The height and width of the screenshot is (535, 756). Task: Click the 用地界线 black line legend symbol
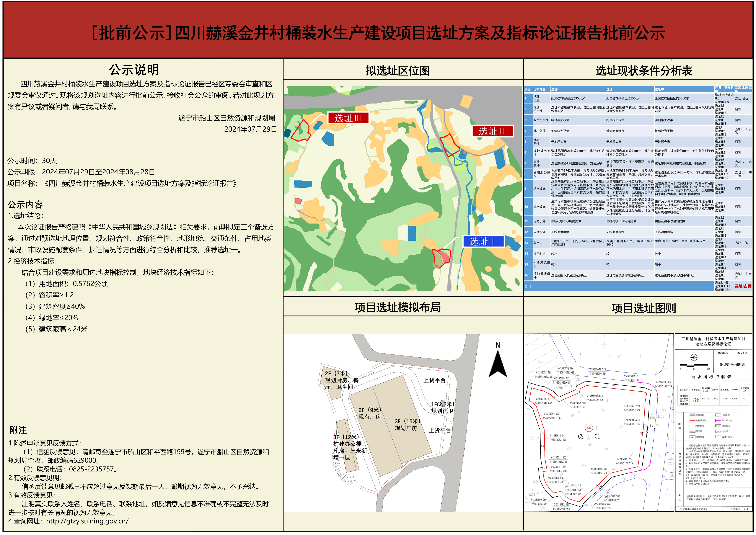point(718,415)
